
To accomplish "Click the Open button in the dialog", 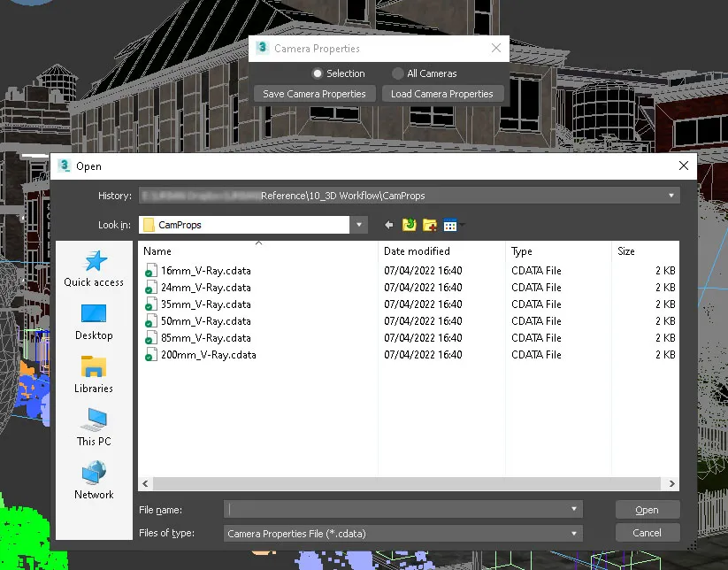I will click(x=648, y=510).
